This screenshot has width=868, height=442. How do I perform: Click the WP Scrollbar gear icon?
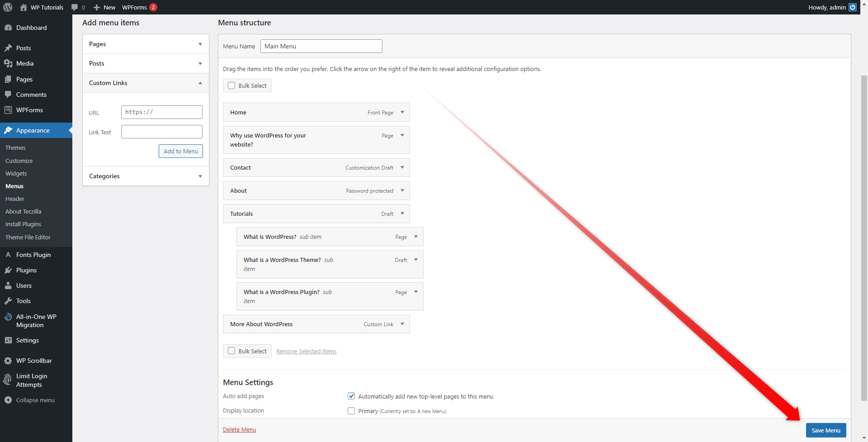click(x=8, y=361)
